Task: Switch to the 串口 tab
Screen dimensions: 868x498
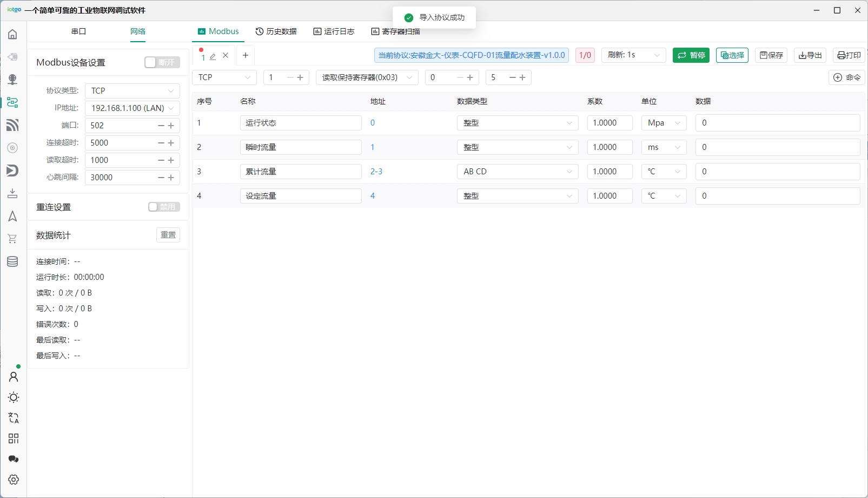Action: (78, 31)
